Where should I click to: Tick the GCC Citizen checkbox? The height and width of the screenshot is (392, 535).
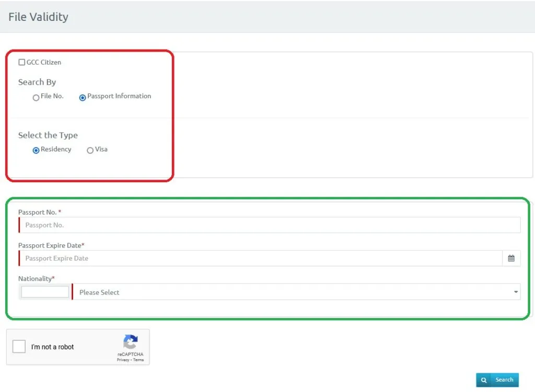pos(22,63)
